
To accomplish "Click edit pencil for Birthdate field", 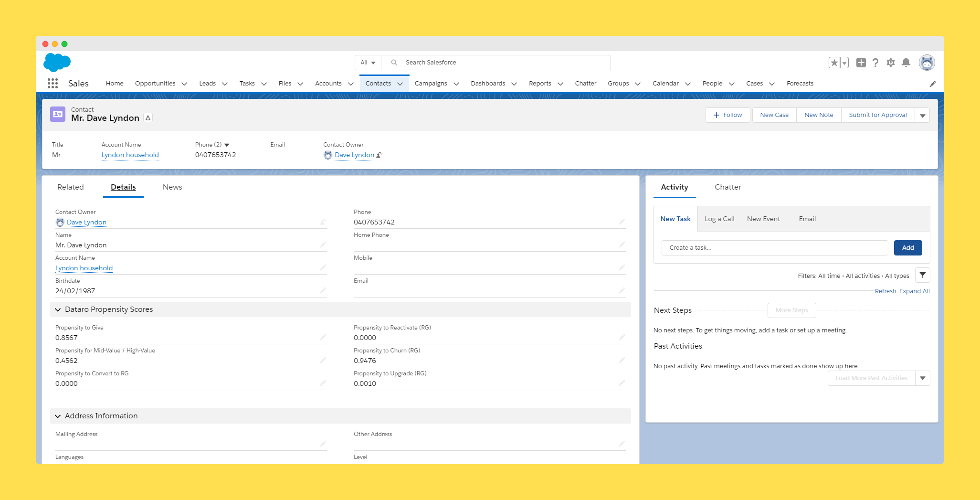I will pos(323,290).
